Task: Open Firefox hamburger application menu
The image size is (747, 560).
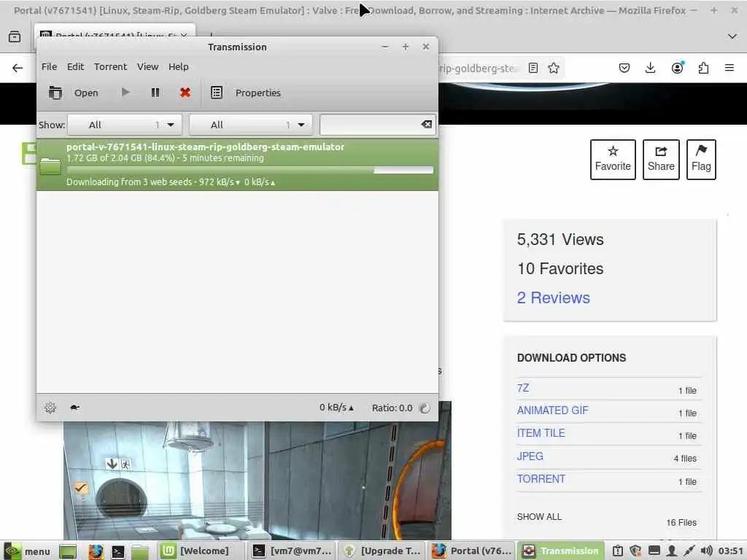Action: coord(729,68)
